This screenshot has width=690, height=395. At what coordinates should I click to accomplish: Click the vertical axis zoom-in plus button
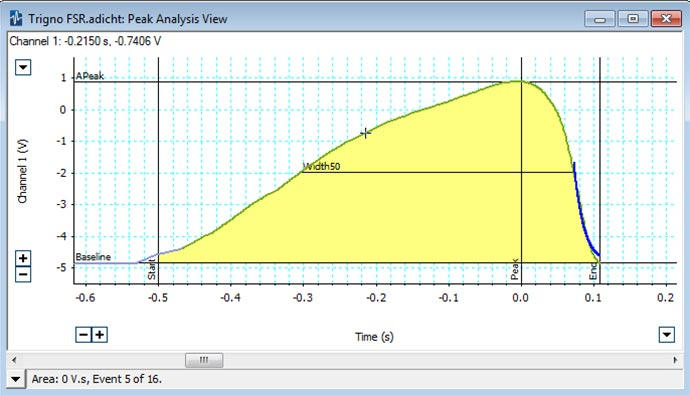(23, 258)
